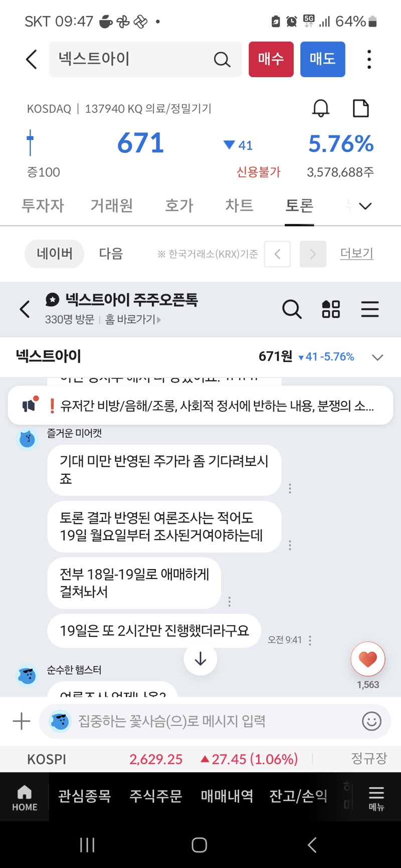Search inside the 주주오픈톡 chat
Viewport: 401px width, 868px height.
292,309
